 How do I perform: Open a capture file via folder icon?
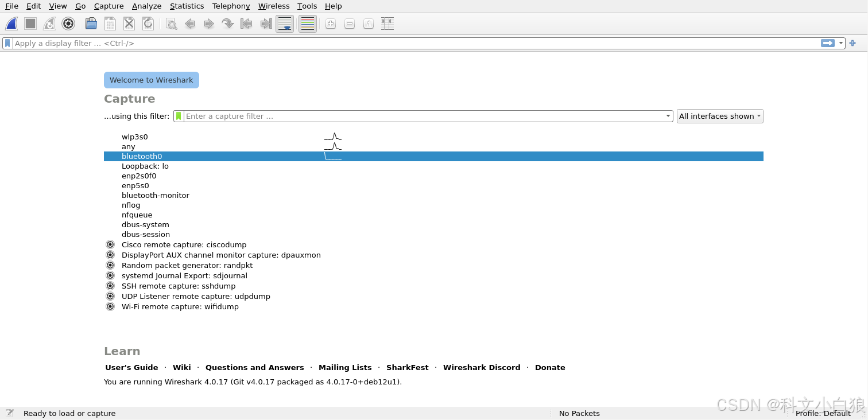pos(91,24)
